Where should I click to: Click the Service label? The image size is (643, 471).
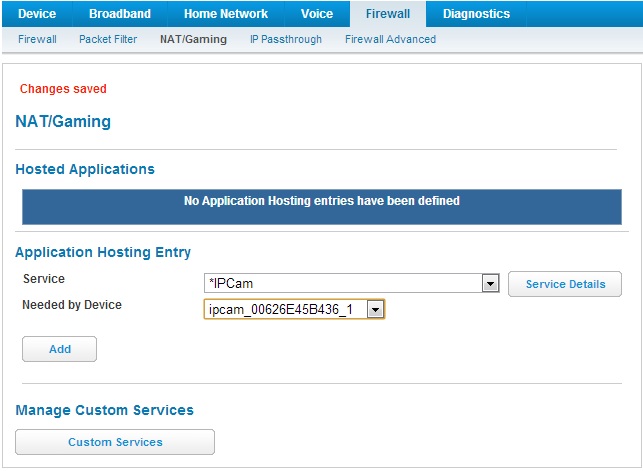(44, 279)
